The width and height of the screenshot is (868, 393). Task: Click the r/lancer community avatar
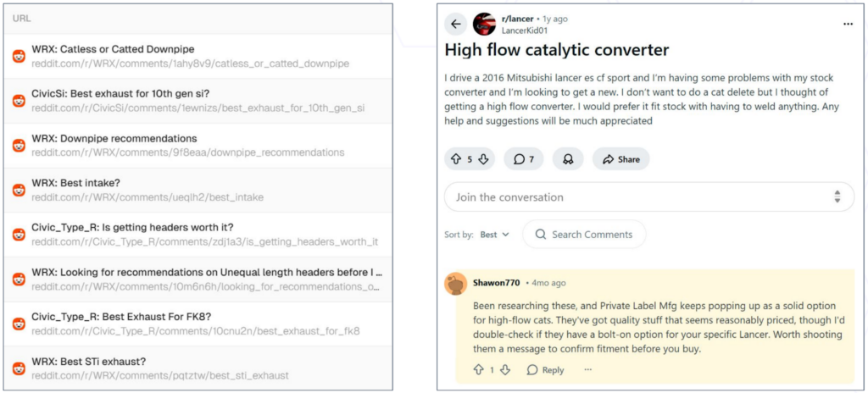tap(485, 24)
